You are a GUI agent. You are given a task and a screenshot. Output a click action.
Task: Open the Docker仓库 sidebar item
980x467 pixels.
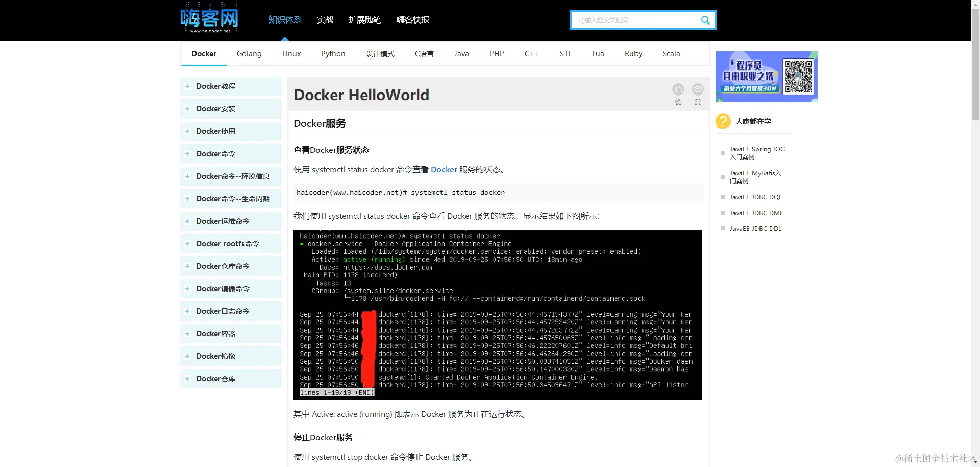point(231,379)
